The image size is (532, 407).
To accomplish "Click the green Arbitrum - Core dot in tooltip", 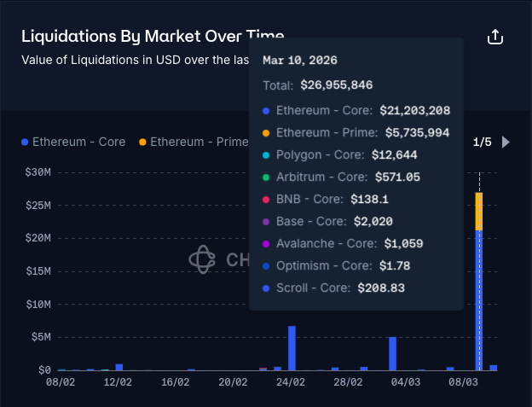I will coord(266,177).
